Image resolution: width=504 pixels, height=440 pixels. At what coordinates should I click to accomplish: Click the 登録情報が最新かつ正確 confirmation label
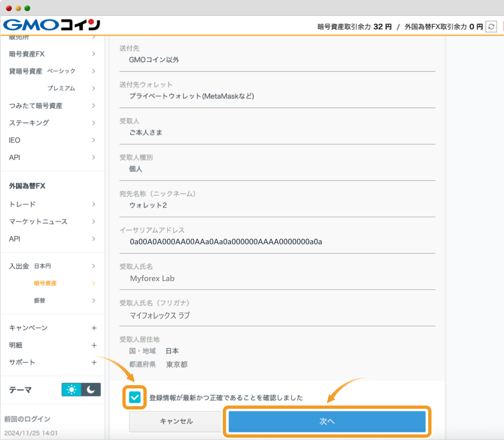click(226, 398)
